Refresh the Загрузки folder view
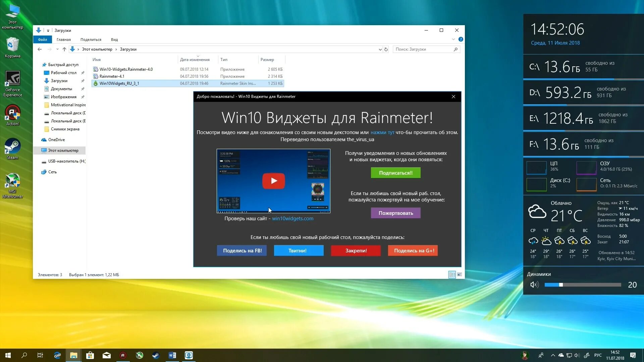This screenshot has width=644, height=362. point(386,49)
